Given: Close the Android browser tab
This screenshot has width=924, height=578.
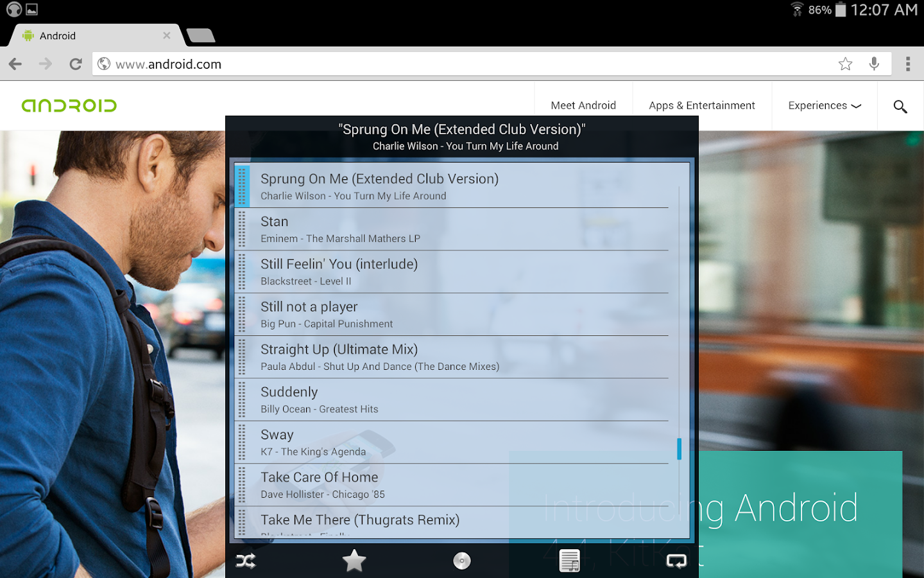Looking at the screenshot, I should tap(167, 35).
